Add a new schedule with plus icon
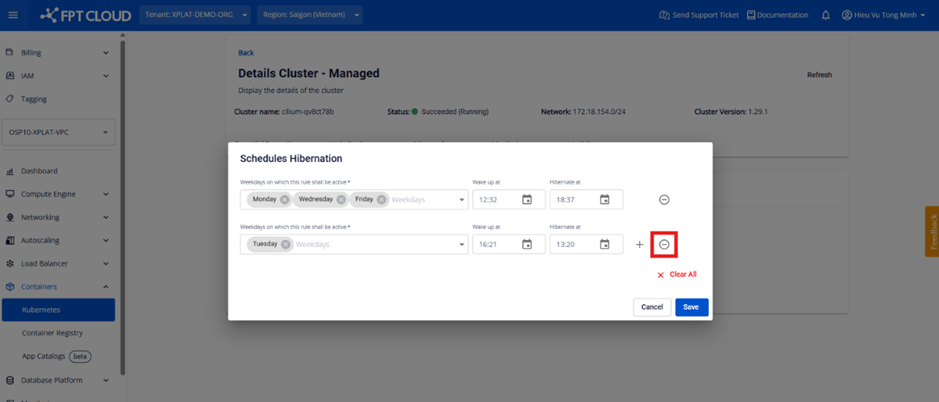The image size is (939, 402). click(640, 245)
